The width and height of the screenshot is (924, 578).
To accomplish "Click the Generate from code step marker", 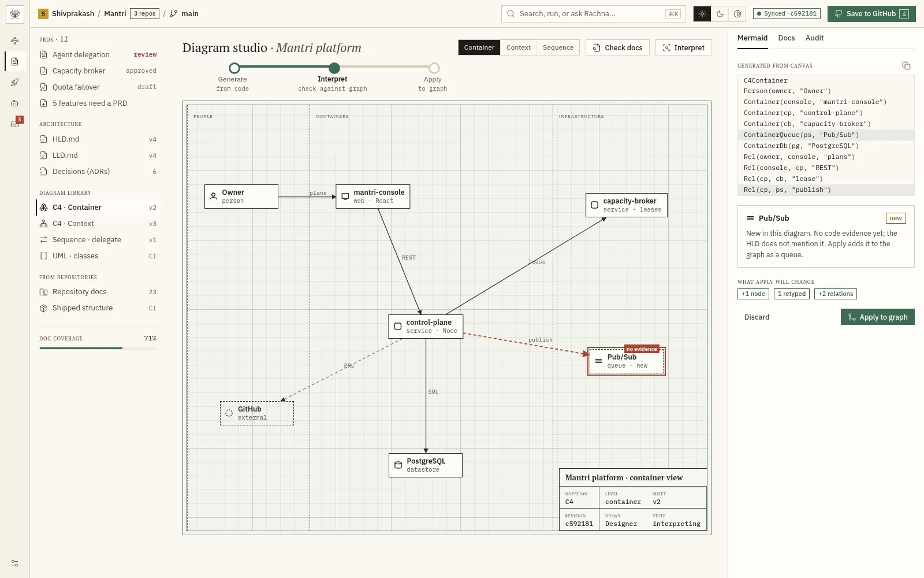I will tap(234, 68).
